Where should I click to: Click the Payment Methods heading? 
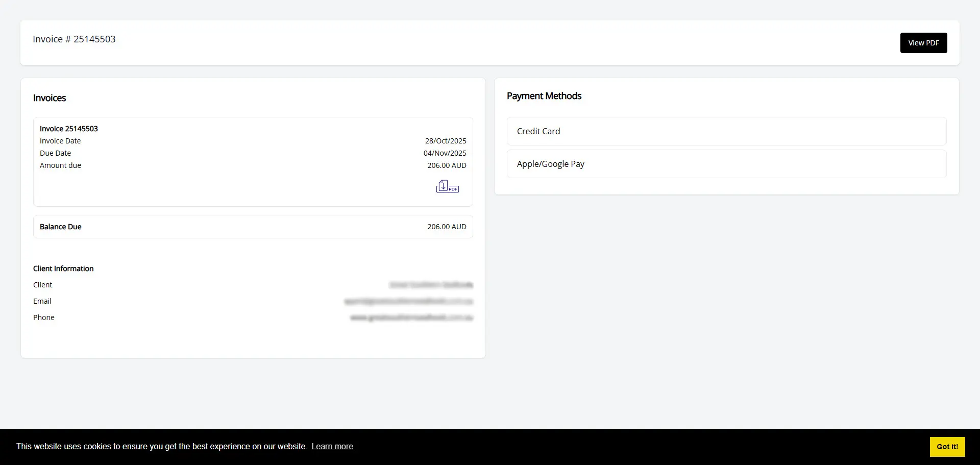pos(544,96)
